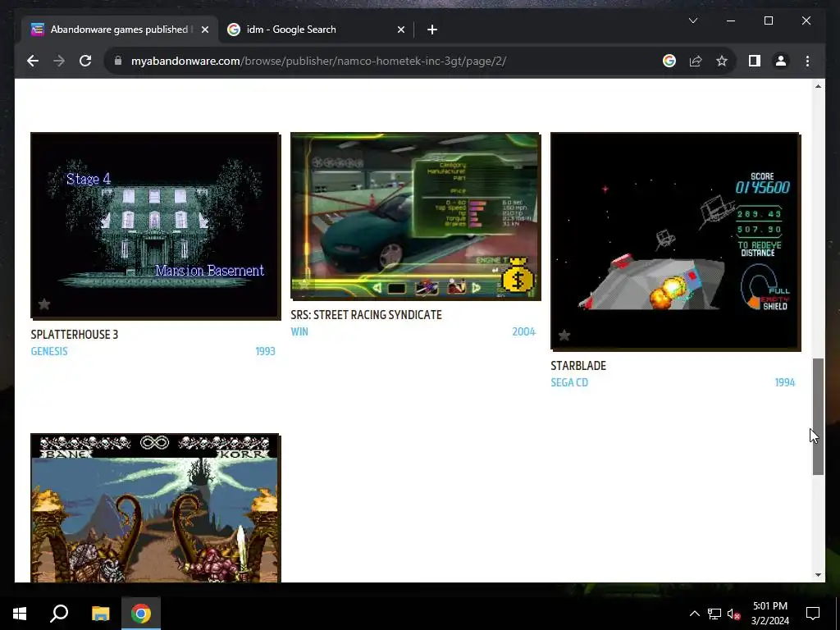Screen dimensions: 840x630
Task: Open tab search dropdown chevron
Action: coord(692,21)
